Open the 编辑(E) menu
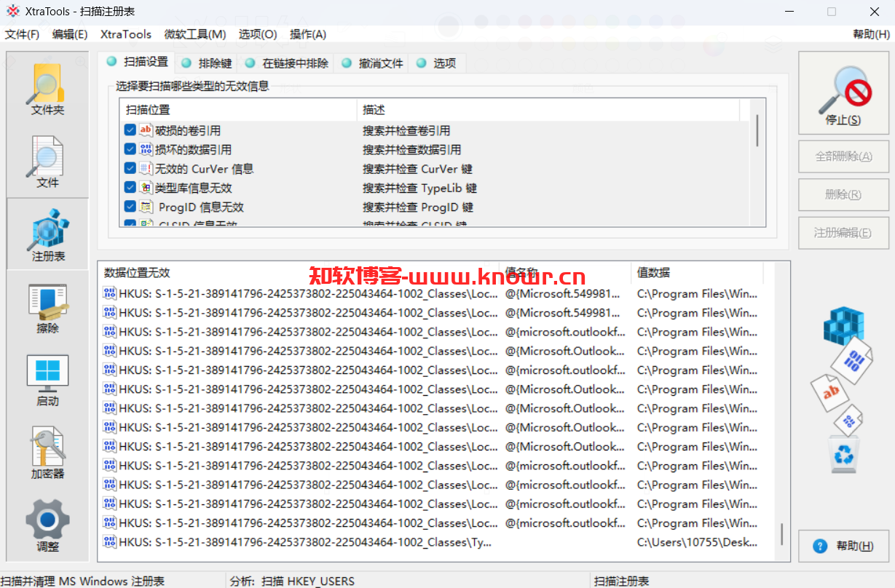 pos(70,34)
